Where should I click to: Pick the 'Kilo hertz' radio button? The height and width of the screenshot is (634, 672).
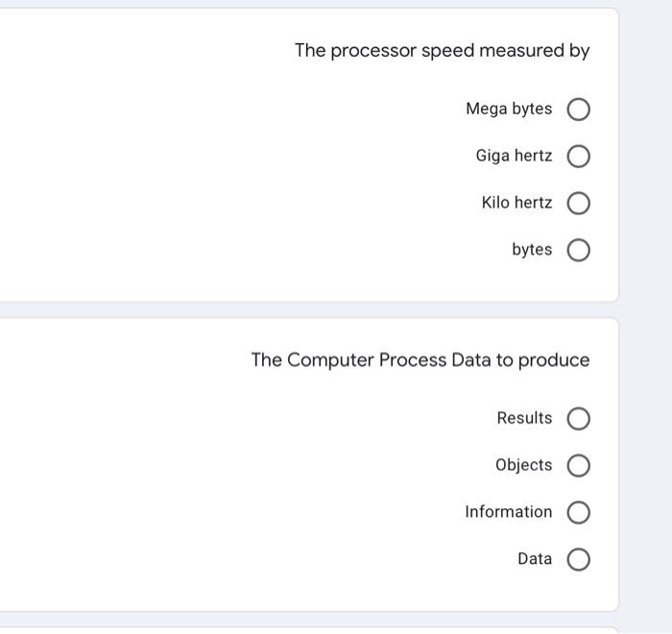(578, 204)
